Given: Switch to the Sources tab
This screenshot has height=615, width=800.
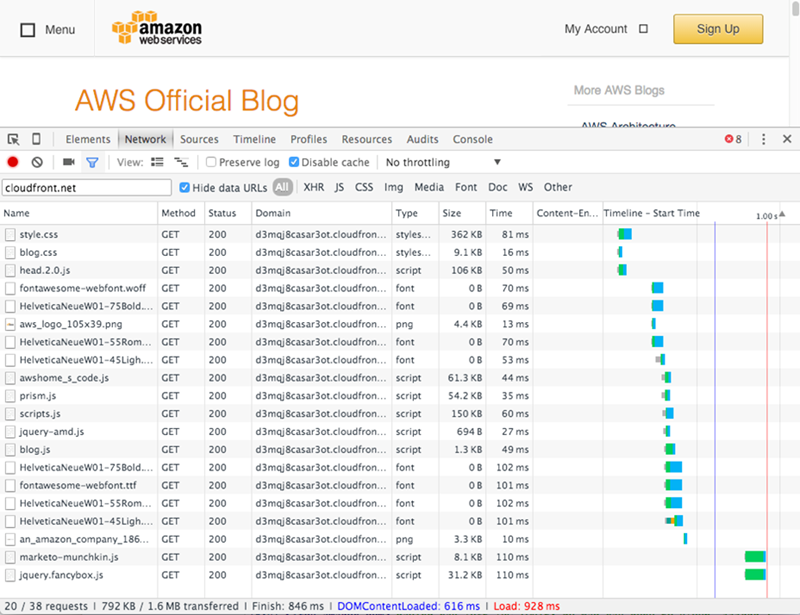Looking at the screenshot, I should (199, 140).
